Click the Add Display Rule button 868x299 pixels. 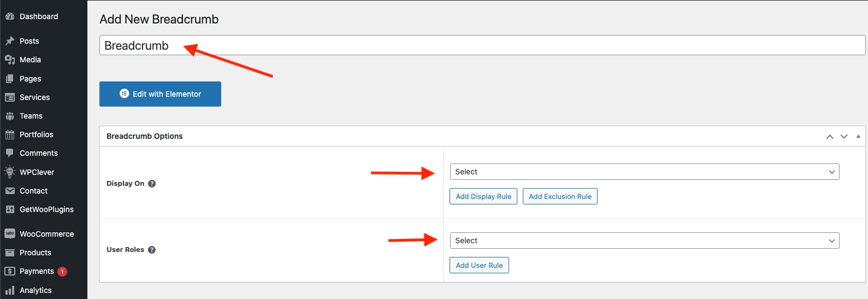pyautogui.click(x=483, y=196)
